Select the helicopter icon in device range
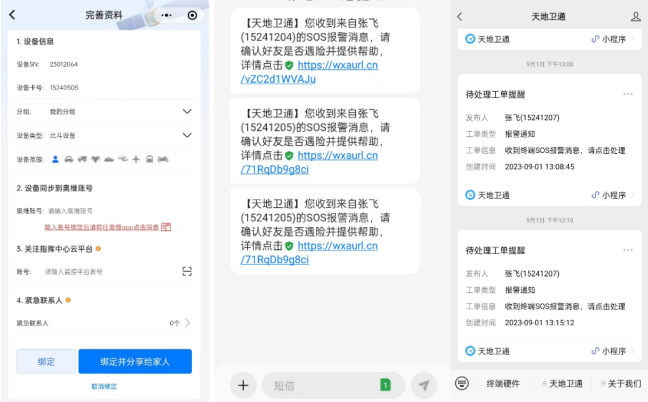The height and width of the screenshot is (402, 648). pyautogui.click(x=122, y=159)
